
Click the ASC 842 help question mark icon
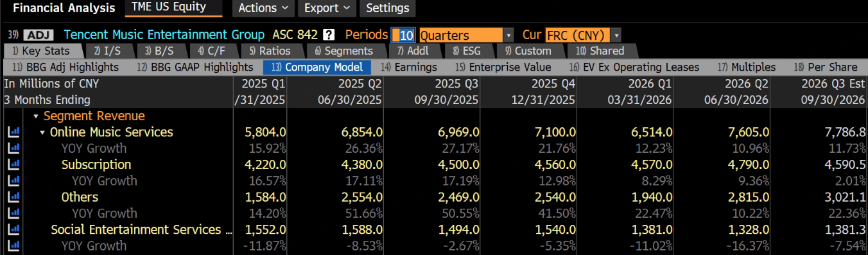(x=329, y=35)
